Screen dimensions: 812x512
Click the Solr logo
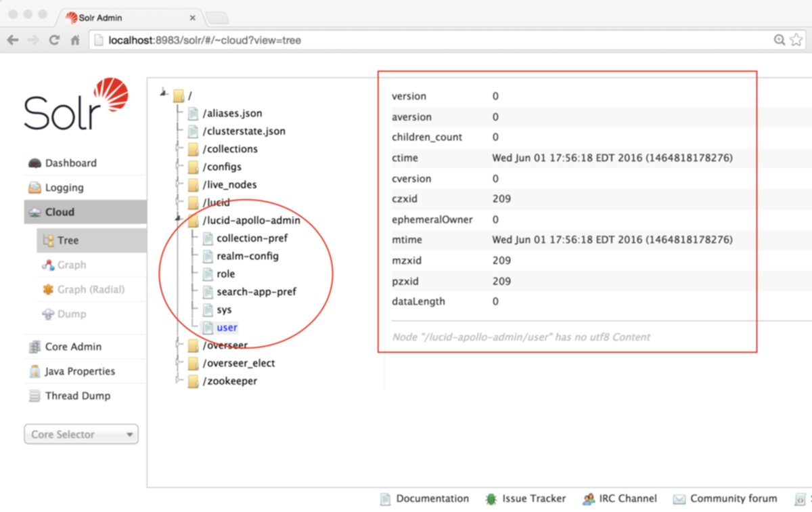[x=76, y=104]
